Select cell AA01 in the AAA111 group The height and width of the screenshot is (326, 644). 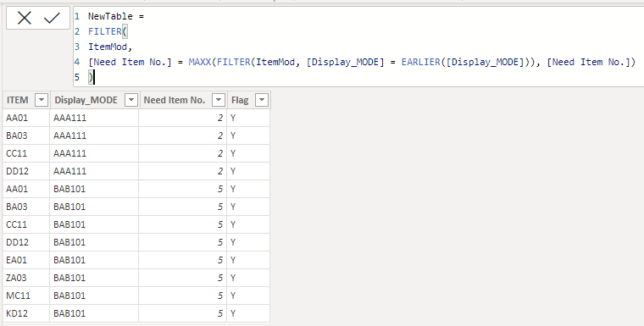point(26,118)
